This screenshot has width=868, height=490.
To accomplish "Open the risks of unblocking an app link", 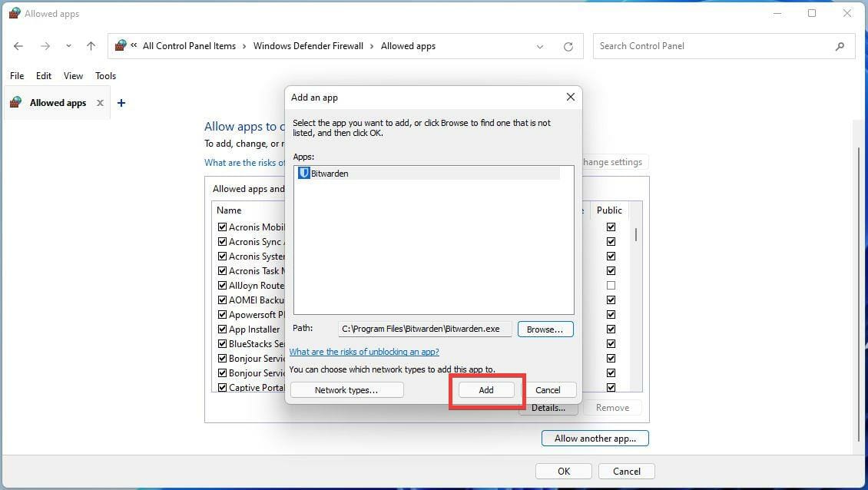I will coord(364,352).
